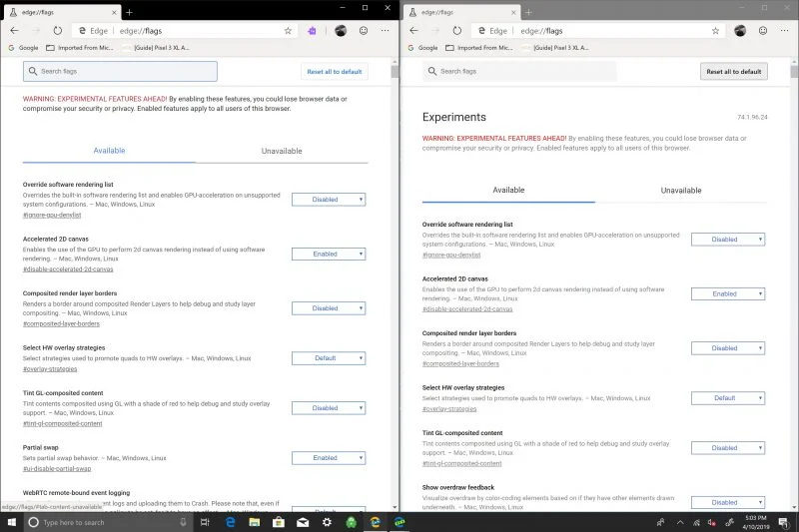Screen dimensions: 799x532
Task: Click favorite star in left window address bar
Action: 288,31
